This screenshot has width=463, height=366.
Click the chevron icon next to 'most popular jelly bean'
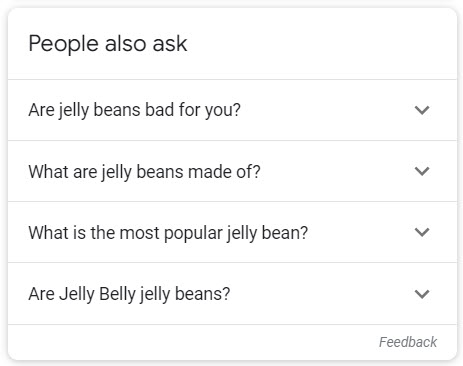coord(422,232)
